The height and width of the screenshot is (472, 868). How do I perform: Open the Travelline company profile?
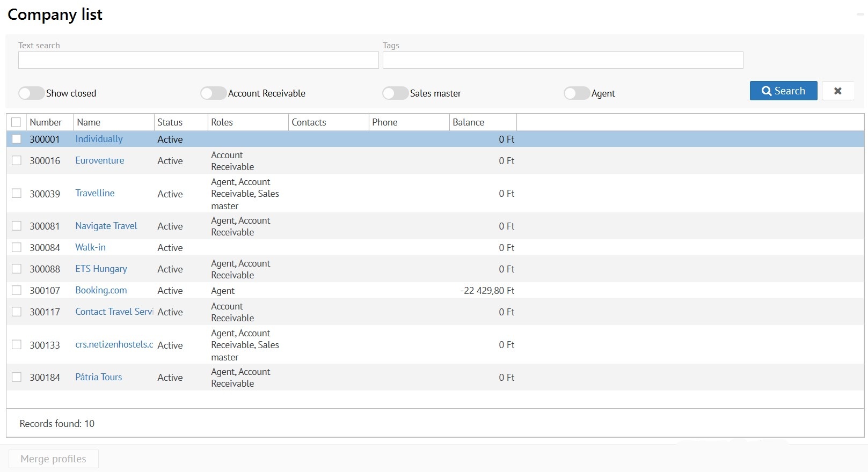pos(94,193)
